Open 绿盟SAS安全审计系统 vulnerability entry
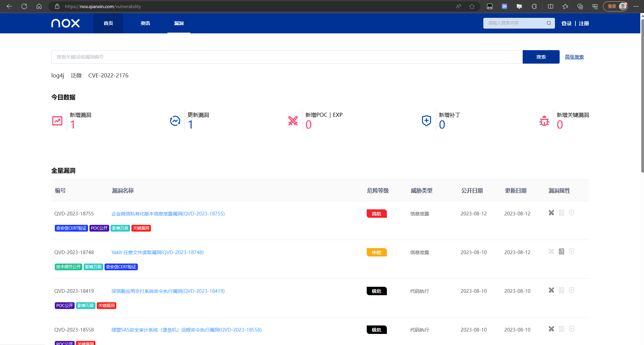Viewport: 644px width, 345px height. pyautogui.click(x=187, y=330)
